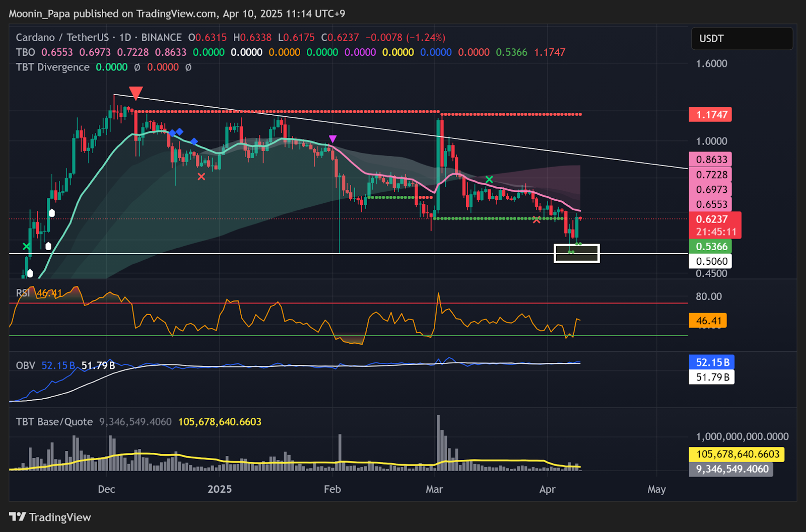
Task: Click the red 1.1747 price label on the axis
Action: click(710, 115)
